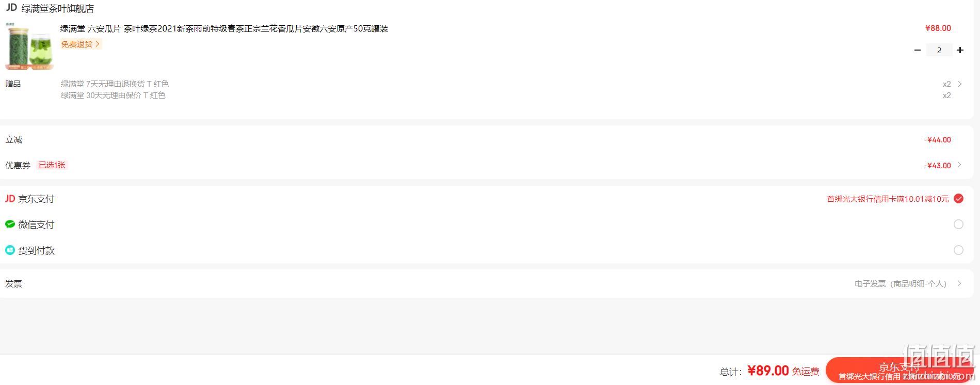Screen dimensions: 980x385
Task: Decrease quantity with the minus icon
Action: coord(918,50)
